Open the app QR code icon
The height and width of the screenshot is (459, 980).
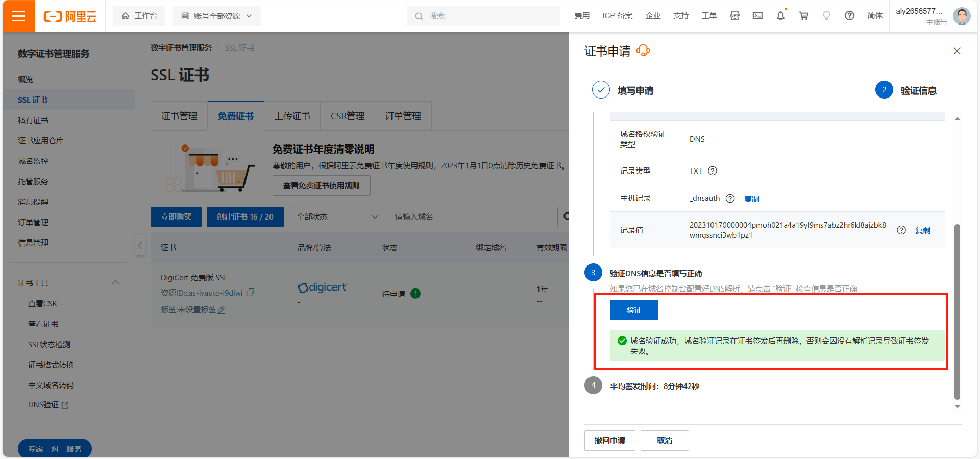(734, 16)
